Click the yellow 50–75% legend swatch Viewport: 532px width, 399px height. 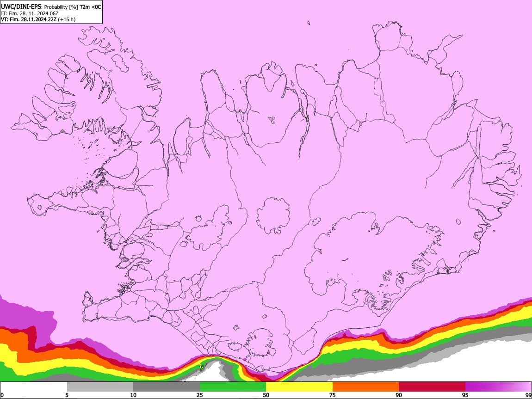pos(299,387)
